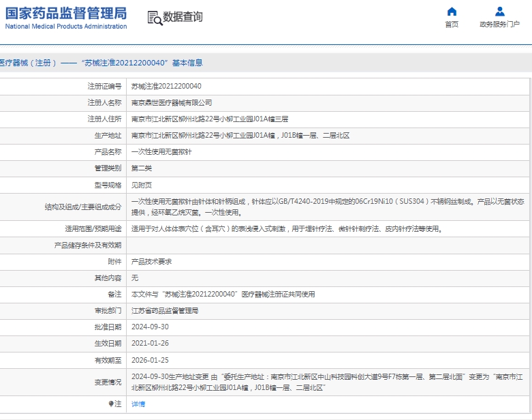
Task: Click the 结构及组成/主要组成成分 row label
Action: pyautogui.click(x=83, y=207)
